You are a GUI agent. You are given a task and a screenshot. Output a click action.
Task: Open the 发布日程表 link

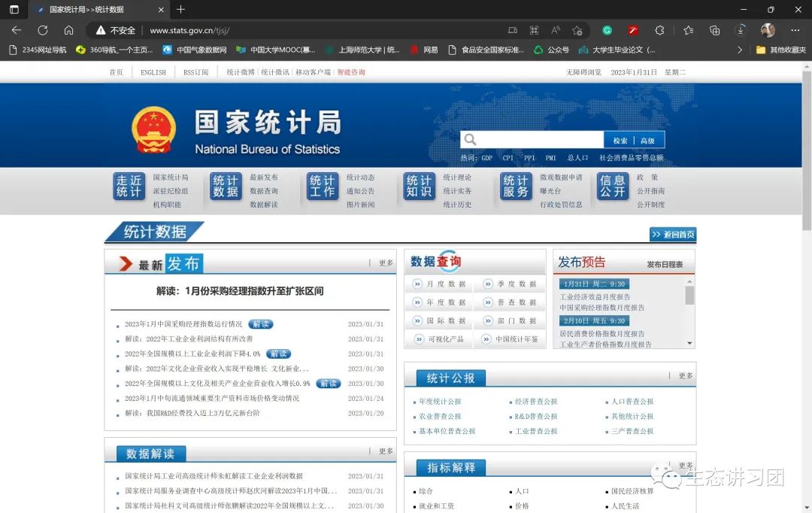pyautogui.click(x=665, y=264)
